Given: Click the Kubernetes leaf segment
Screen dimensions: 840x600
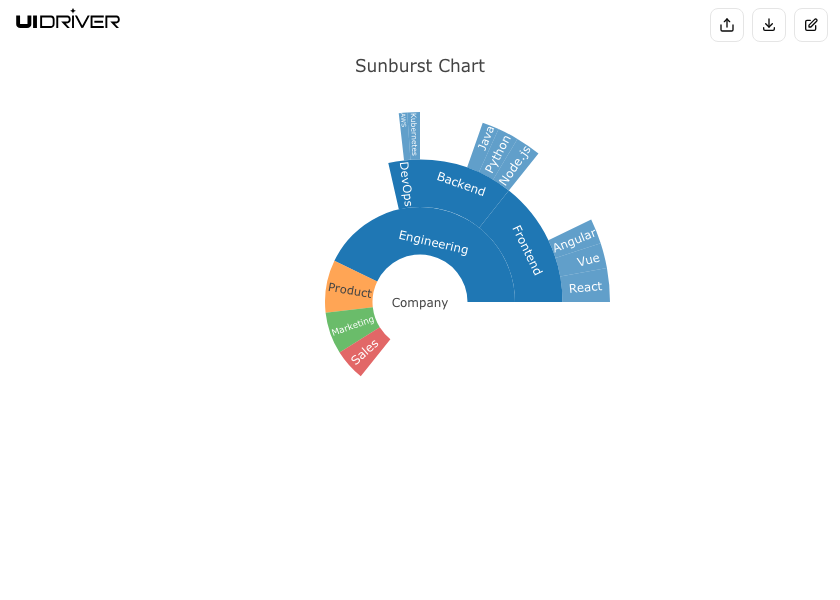Looking at the screenshot, I should click(x=413, y=134).
